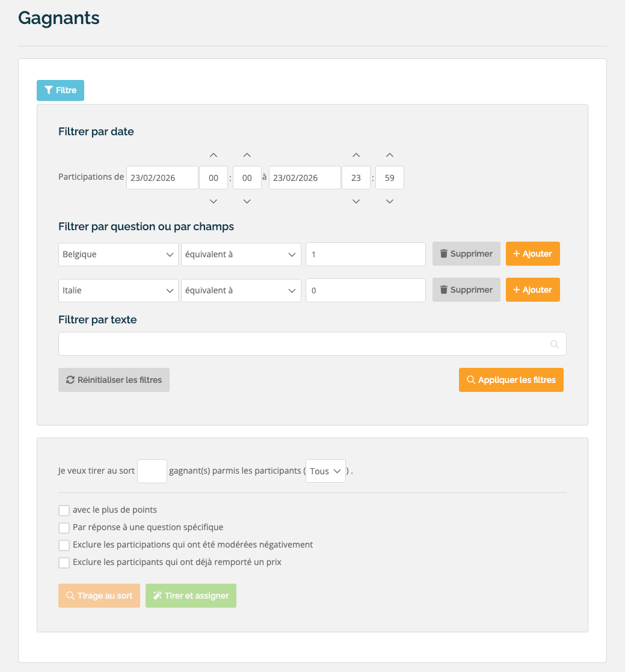Enable 'Par réponse à une question spécifique'
625x672 pixels.
pos(64,528)
